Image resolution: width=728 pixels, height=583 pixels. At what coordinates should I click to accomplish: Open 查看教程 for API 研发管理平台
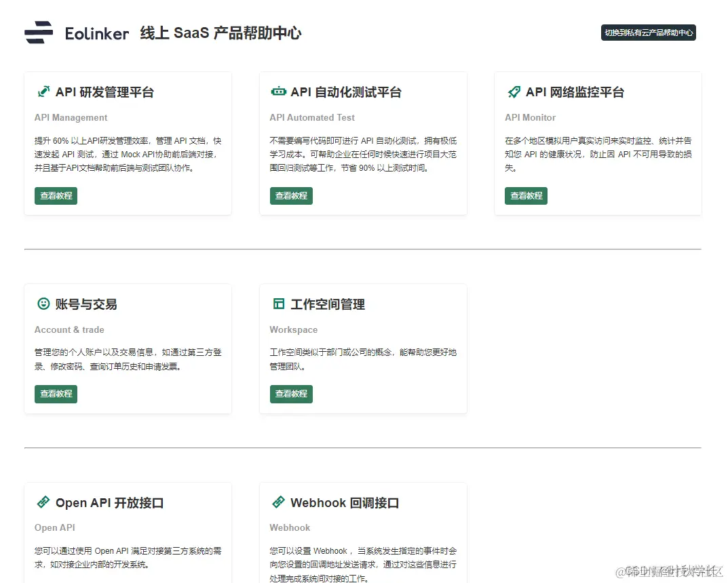[56, 196]
